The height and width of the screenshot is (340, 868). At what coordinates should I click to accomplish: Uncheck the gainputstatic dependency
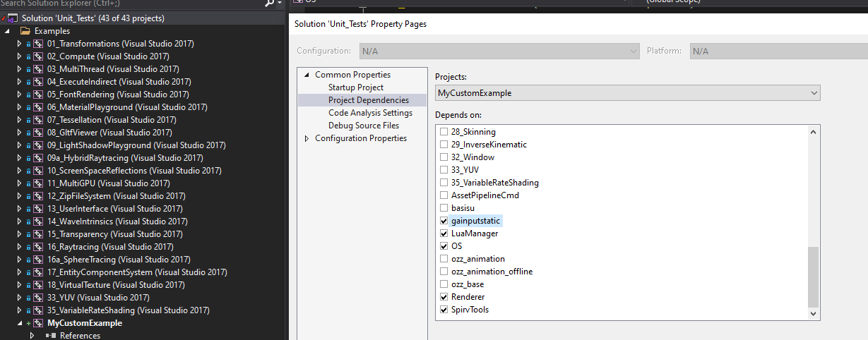point(444,221)
